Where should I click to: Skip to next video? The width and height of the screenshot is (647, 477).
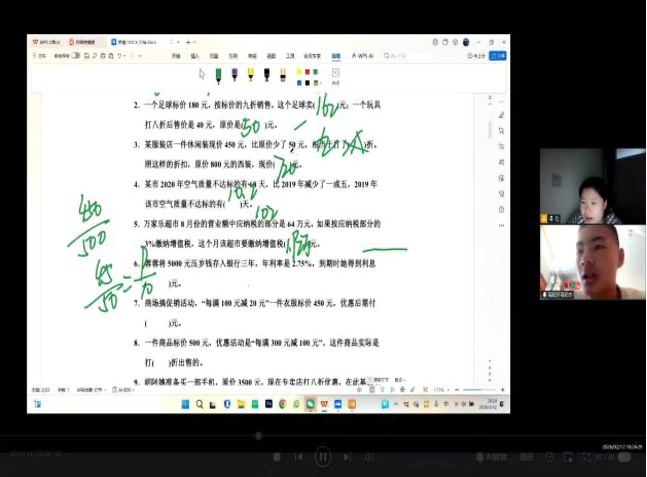(x=348, y=457)
